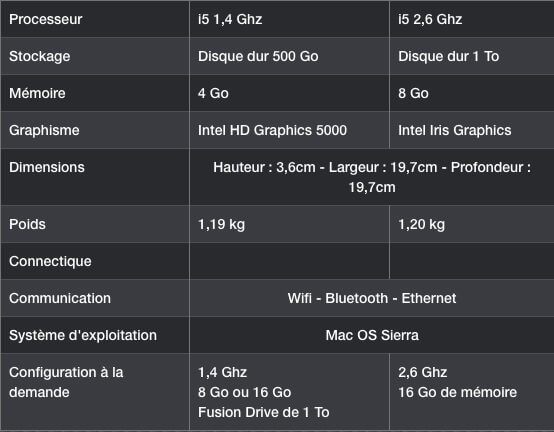Select the 4 Go memory cell
The height and width of the screenshot is (432, 554).
tap(289, 93)
